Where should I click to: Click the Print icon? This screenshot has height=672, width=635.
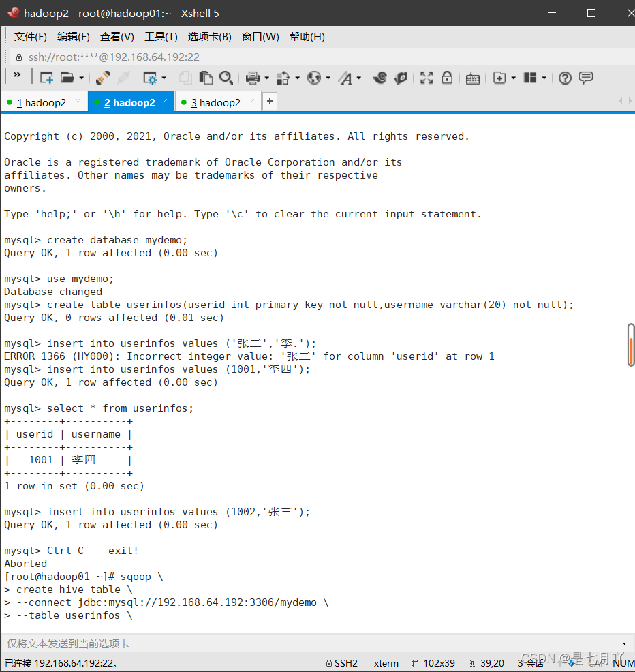253,78
